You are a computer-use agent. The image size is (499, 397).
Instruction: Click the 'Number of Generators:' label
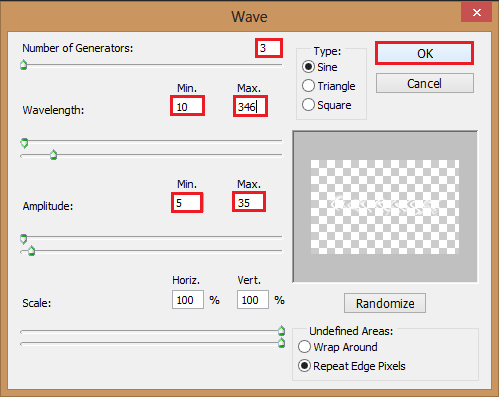click(78, 48)
